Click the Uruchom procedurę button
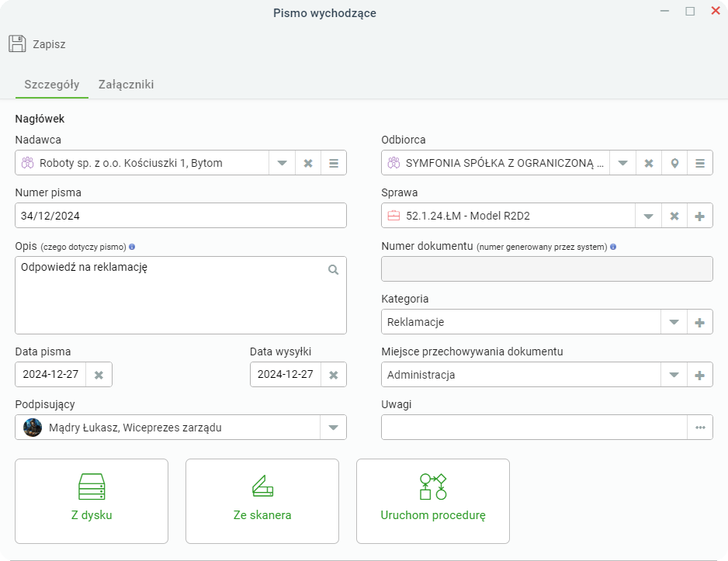This screenshot has width=728, height=561. pos(433,501)
